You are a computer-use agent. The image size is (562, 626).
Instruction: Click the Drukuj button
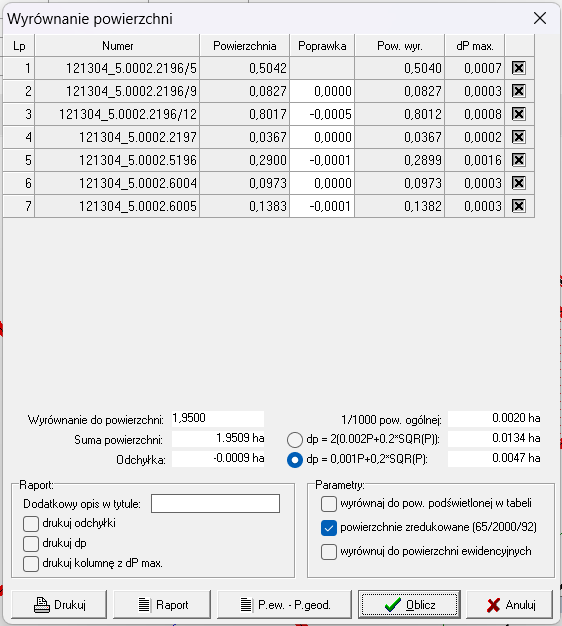(59, 605)
